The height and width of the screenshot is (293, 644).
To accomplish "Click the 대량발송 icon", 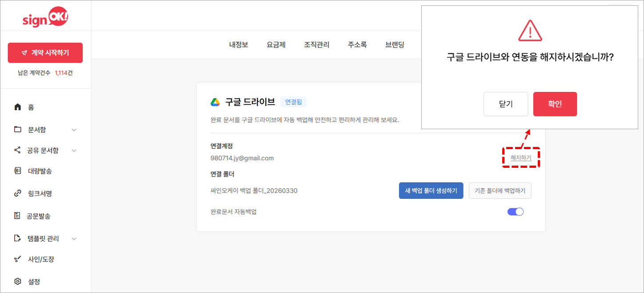I will click(x=18, y=171).
